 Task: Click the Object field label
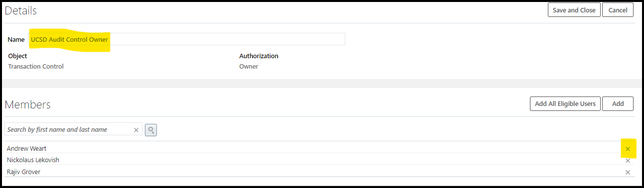pyautogui.click(x=17, y=56)
